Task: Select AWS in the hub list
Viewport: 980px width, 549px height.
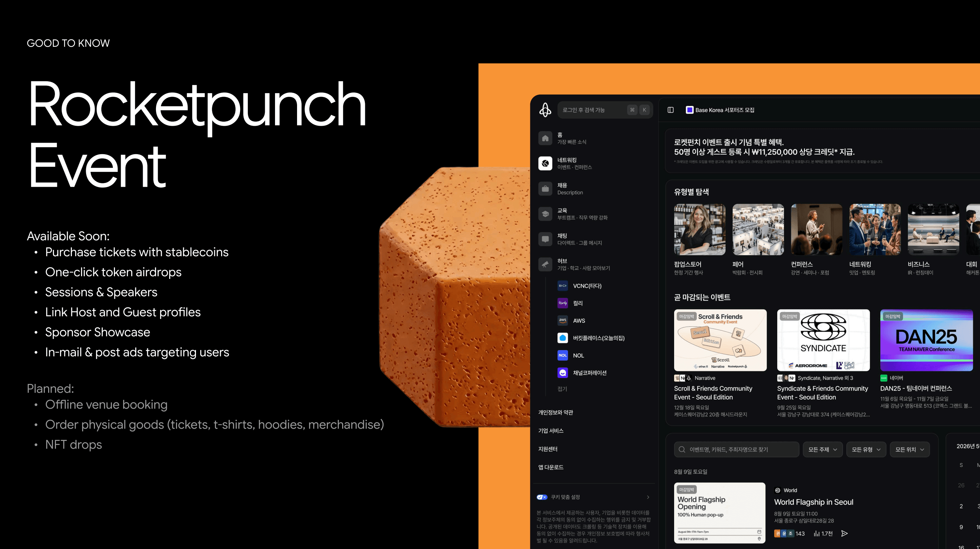Action: [579, 321]
